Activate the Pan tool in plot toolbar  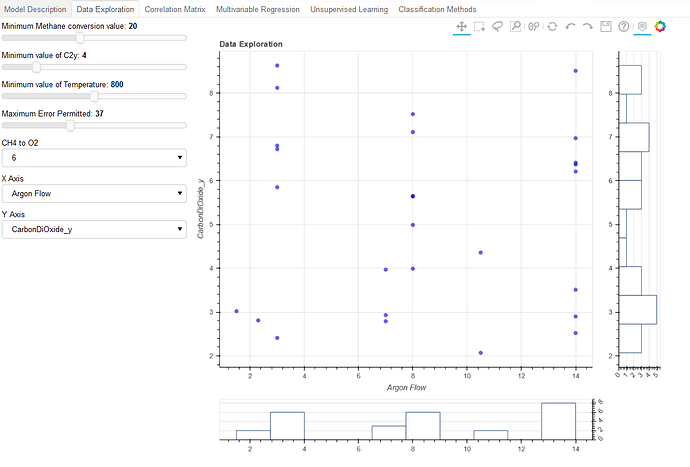tap(461, 26)
